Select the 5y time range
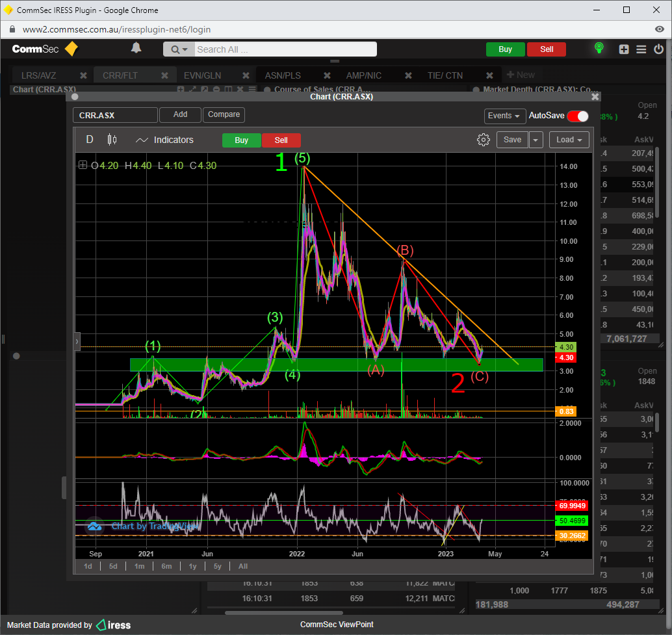 (218, 567)
